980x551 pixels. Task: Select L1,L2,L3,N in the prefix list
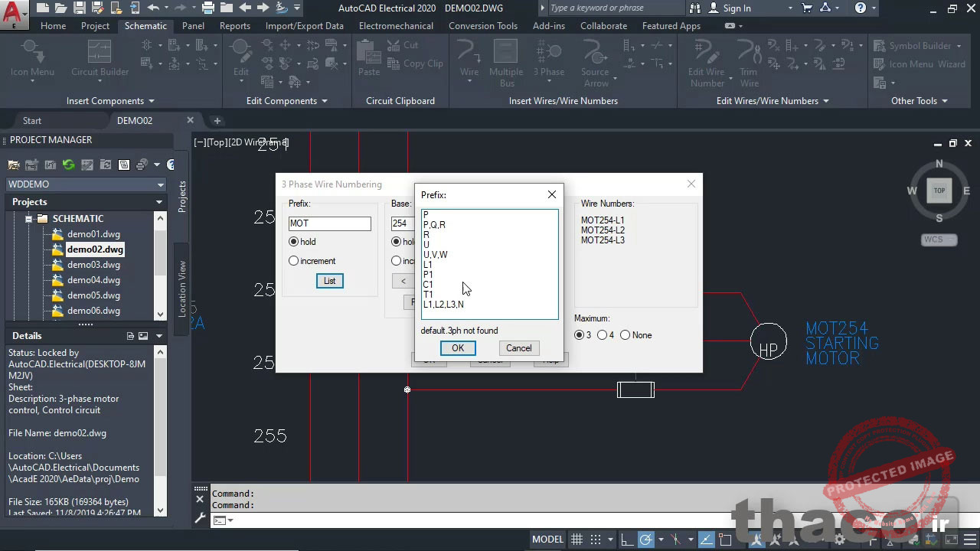pyautogui.click(x=443, y=305)
